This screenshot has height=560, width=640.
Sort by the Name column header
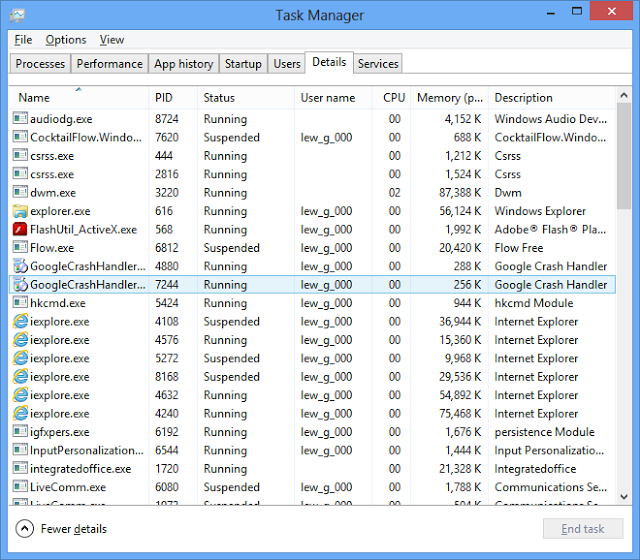pyautogui.click(x=78, y=98)
